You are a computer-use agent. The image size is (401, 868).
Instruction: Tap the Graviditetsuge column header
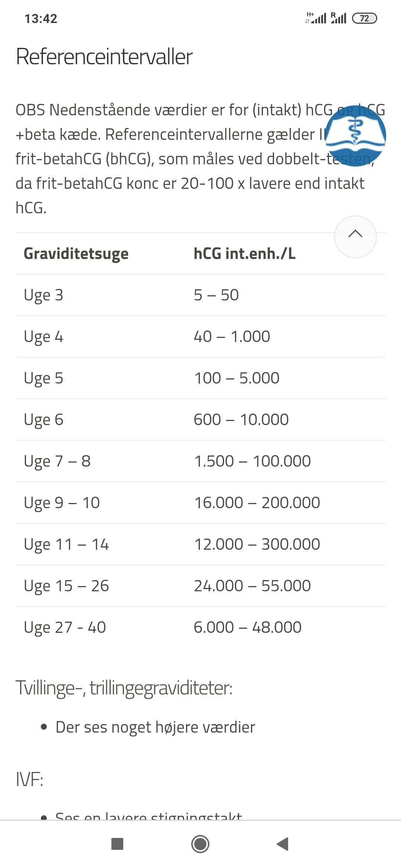pos(76,254)
